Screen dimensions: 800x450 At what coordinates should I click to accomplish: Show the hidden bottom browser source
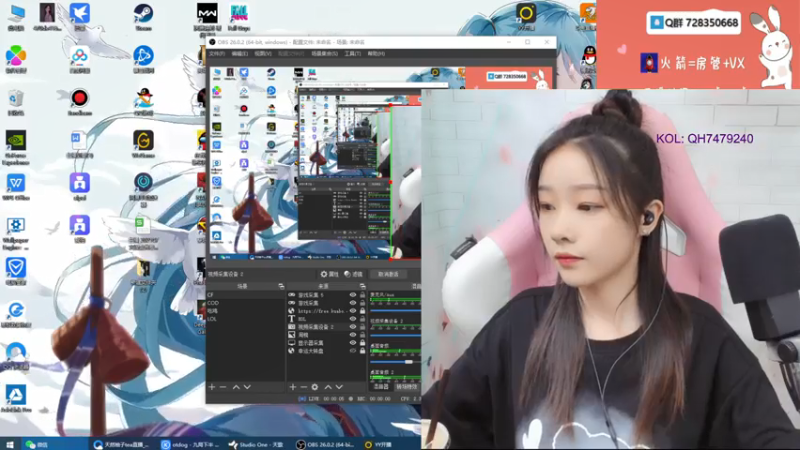pyautogui.click(x=353, y=351)
